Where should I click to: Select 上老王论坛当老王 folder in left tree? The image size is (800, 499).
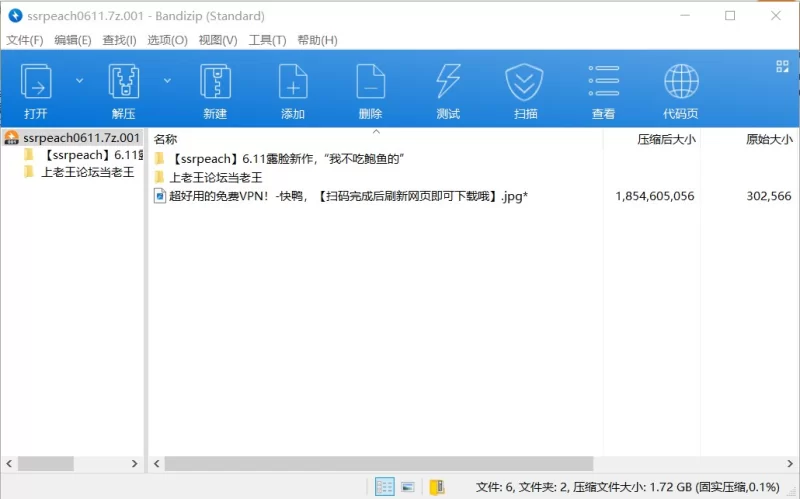88,172
